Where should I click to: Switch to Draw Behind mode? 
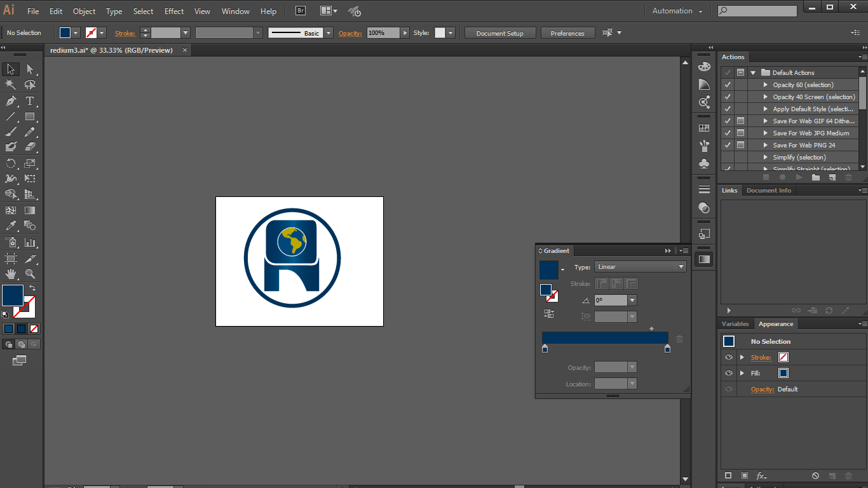tap(21, 344)
